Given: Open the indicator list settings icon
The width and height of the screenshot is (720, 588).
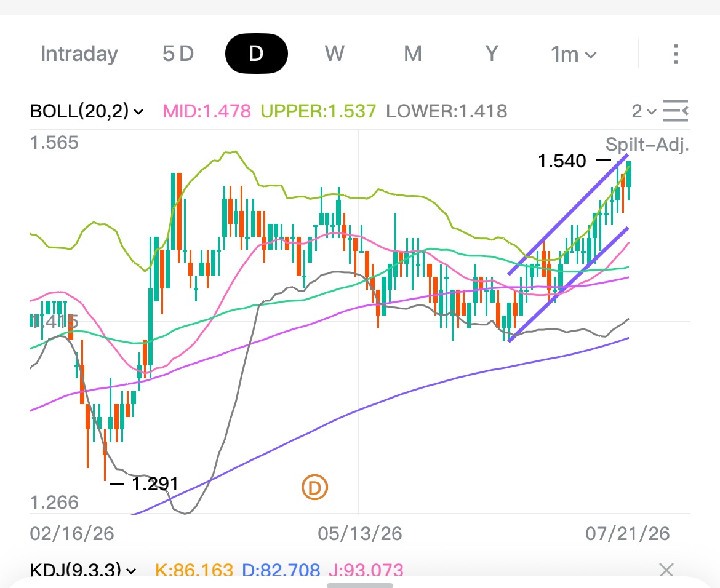Looking at the screenshot, I should [676, 111].
